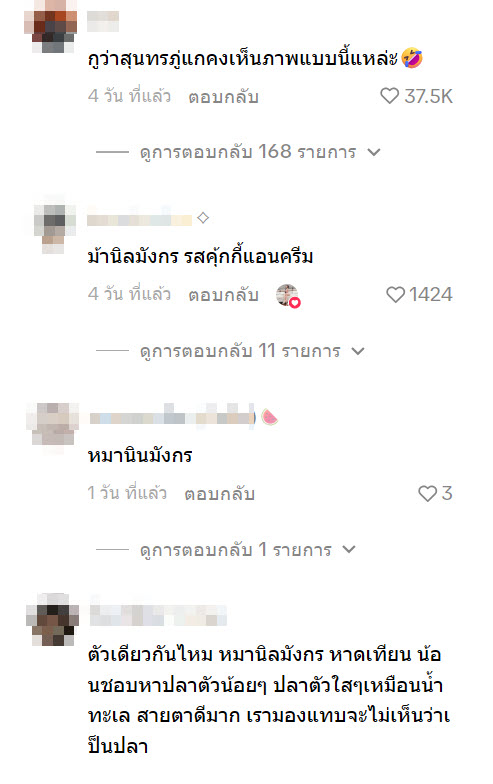
Task: Expand ดูการตอบกลับ 168 รายการ replies
Action: click(238, 152)
